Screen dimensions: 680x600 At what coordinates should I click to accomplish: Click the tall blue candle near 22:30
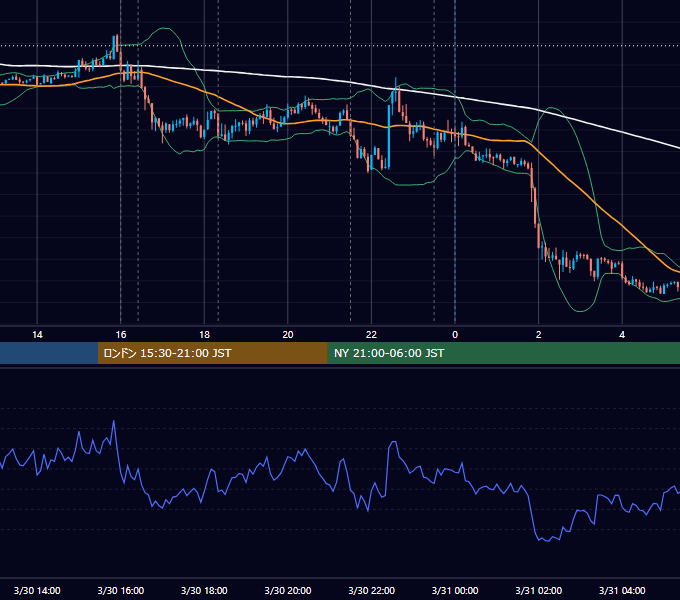(389, 137)
